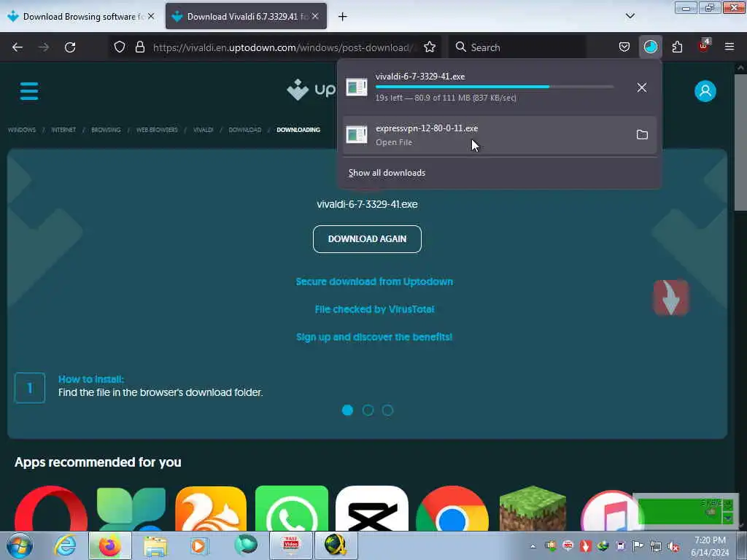747x560 pixels.
Task: Click the uBlock Origin extension icon
Action: coord(703,46)
